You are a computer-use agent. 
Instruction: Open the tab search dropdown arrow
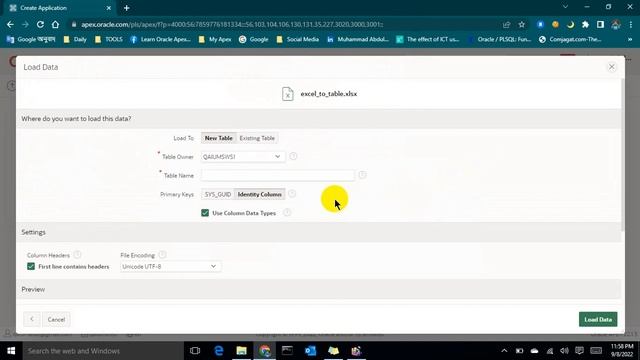[565, 7]
